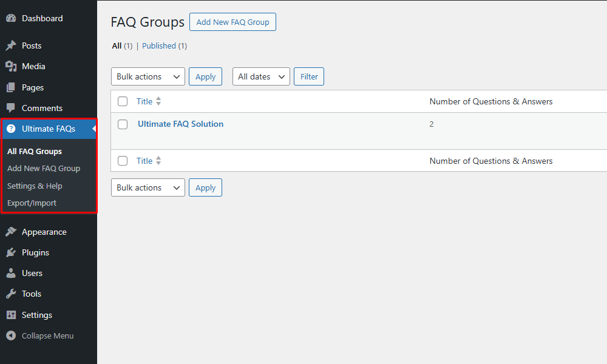This screenshot has width=607, height=364.
Task: Show Published FAQ groups filter link
Action: [159, 45]
